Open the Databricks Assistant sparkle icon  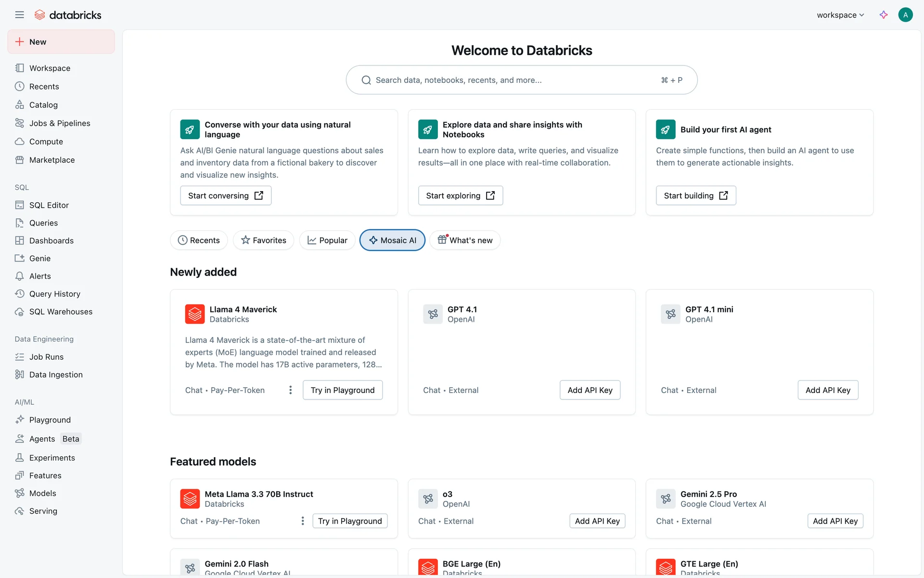(x=884, y=15)
